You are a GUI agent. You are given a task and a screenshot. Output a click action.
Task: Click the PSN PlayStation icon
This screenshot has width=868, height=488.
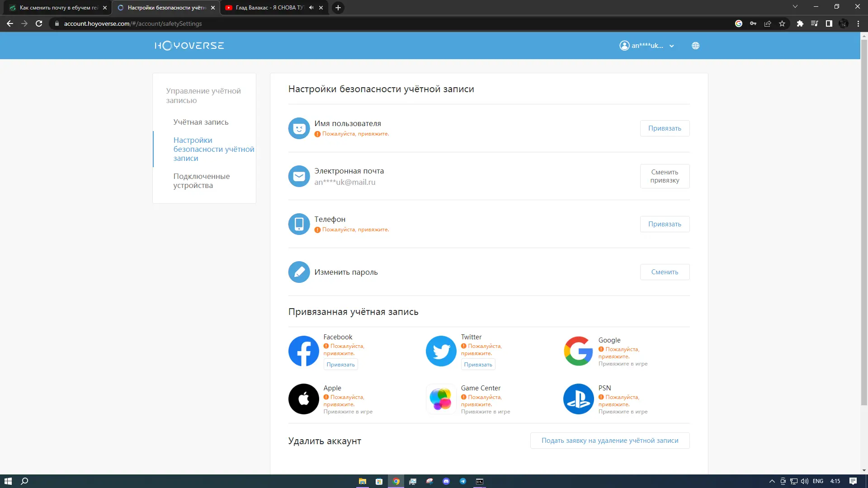[x=578, y=399]
